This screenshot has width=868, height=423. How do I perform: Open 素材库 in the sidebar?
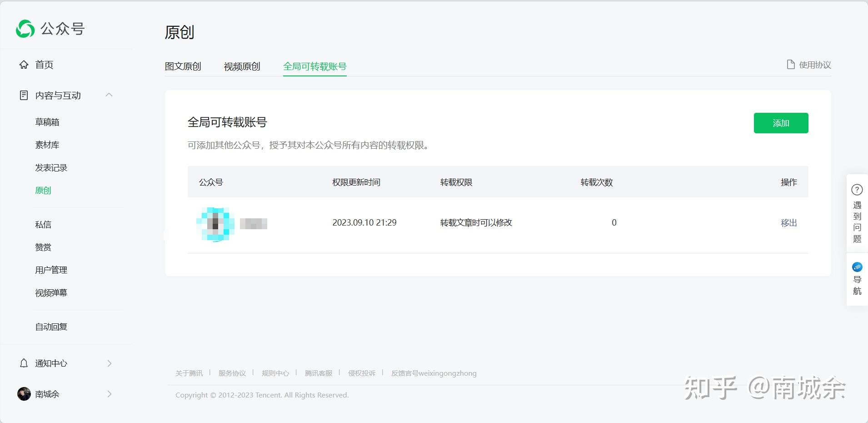click(47, 145)
